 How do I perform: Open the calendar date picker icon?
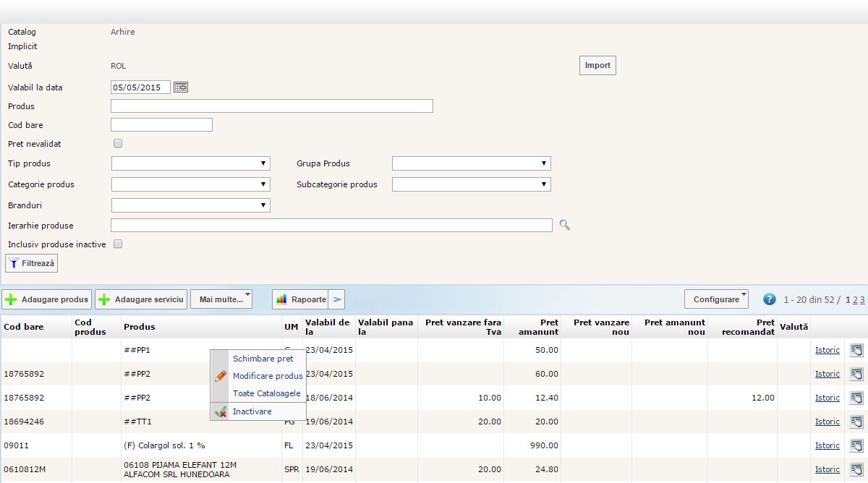coord(180,87)
